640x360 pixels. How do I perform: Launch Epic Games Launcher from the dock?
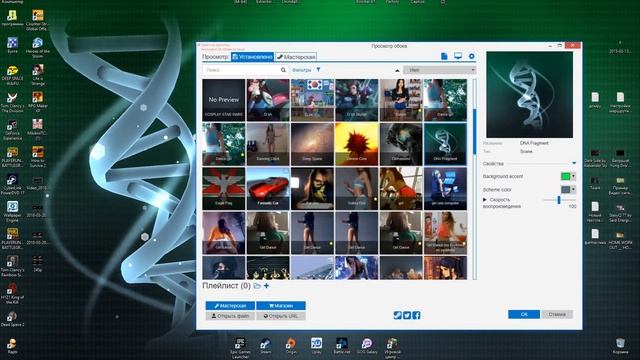240,347
